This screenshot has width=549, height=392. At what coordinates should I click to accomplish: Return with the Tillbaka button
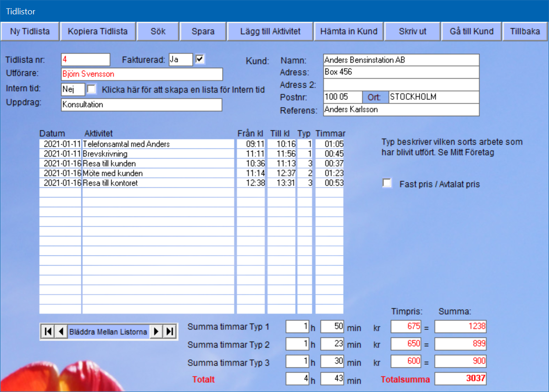pos(525,32)
